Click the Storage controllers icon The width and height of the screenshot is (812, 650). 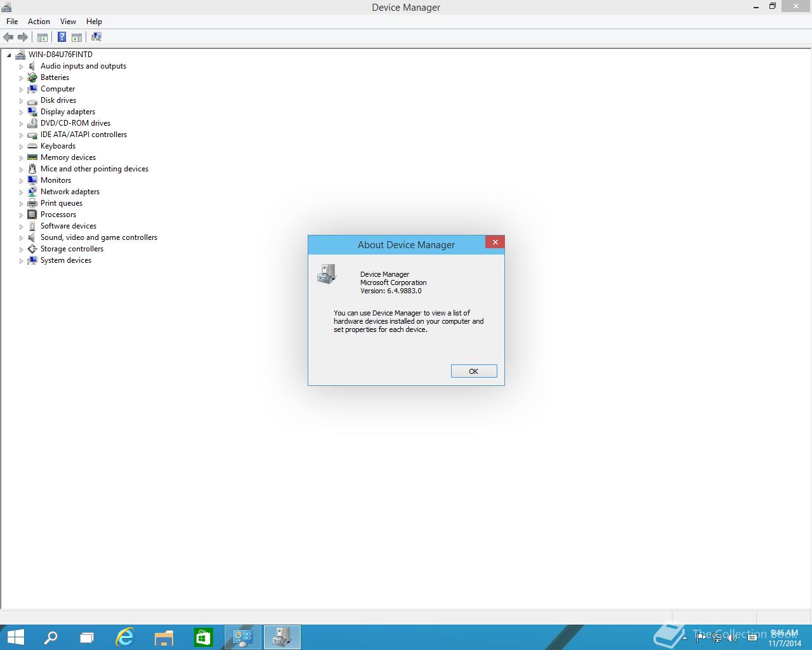click(x=32, y=249)
